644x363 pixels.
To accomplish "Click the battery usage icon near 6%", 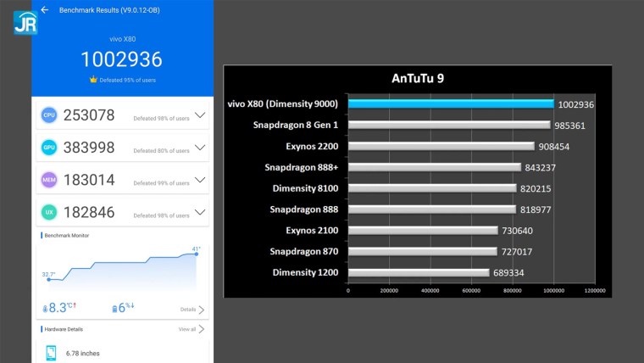I will click(114, 309).
